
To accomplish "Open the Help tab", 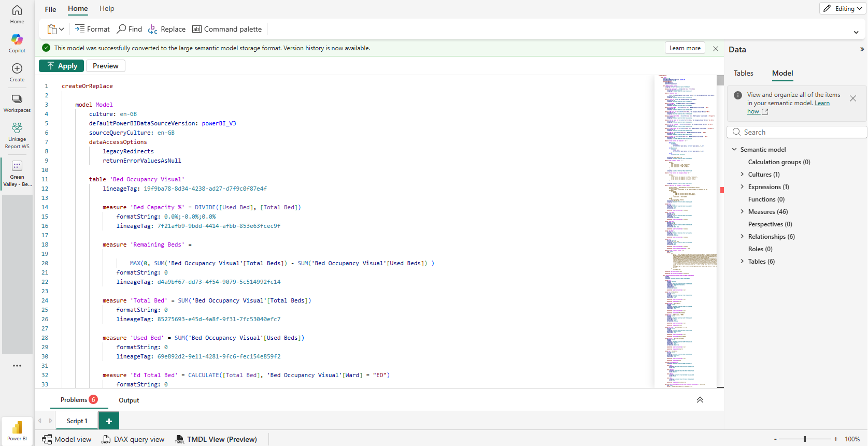I will coord(107,9).
